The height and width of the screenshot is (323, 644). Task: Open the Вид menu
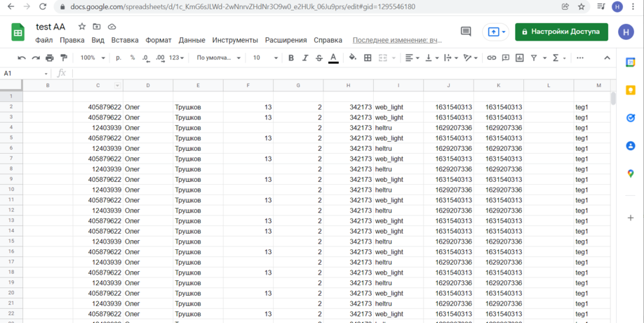[x=98, y=40]
